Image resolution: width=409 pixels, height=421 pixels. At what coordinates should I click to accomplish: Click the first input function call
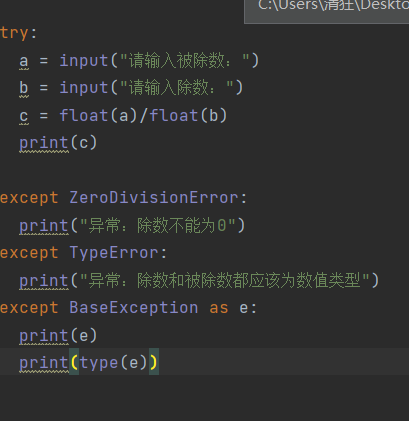point(84,61)
